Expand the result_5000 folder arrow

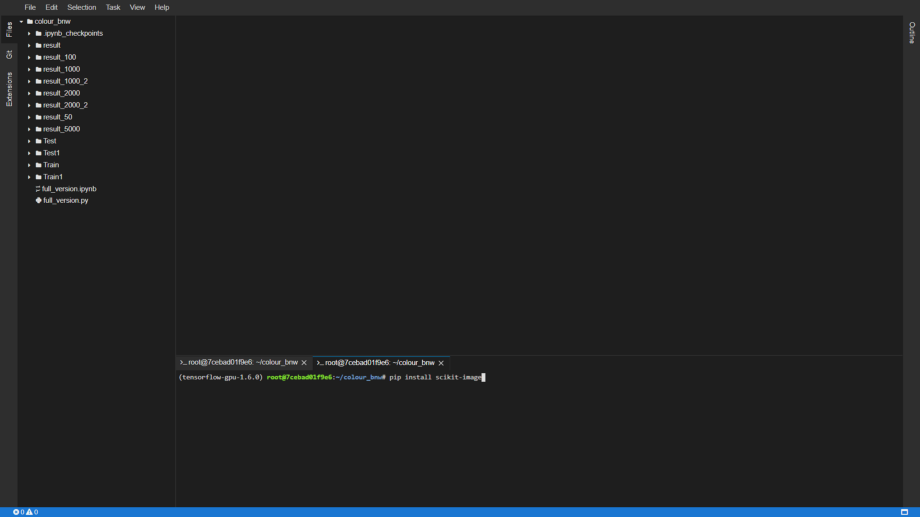(x=29, y=129)
